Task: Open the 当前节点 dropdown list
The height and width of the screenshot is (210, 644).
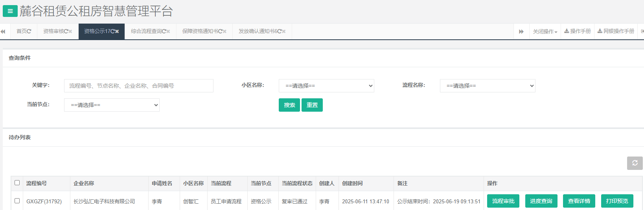Action: pyautogui.click(x=112, y=105)
